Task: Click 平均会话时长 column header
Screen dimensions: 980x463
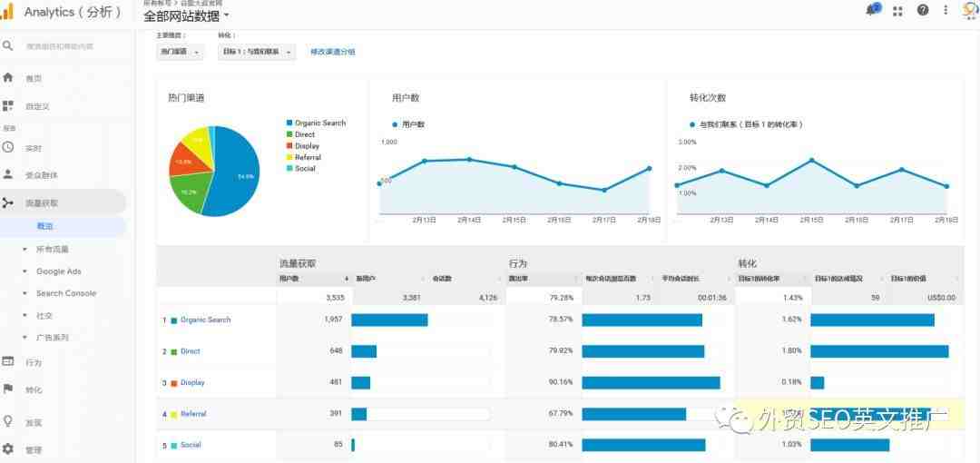Action: (x=681, y=279)
